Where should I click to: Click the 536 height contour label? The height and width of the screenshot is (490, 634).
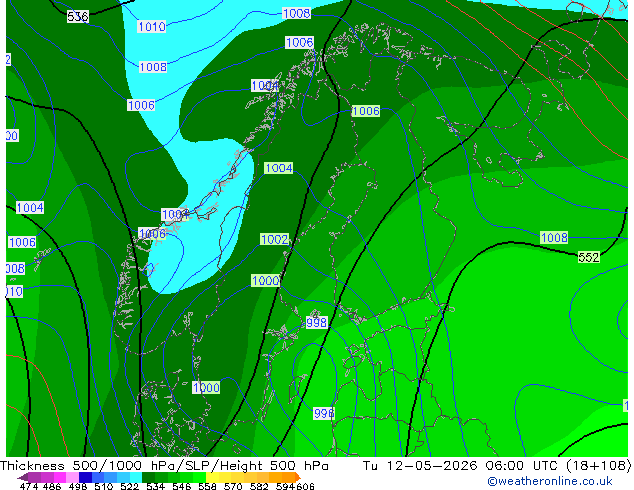78,17
